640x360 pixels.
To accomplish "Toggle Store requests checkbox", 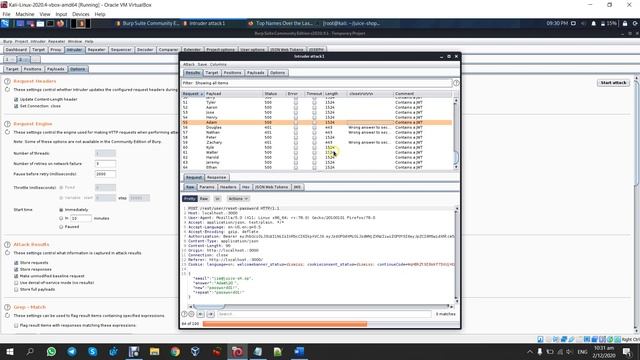I will tap(16, 263).
